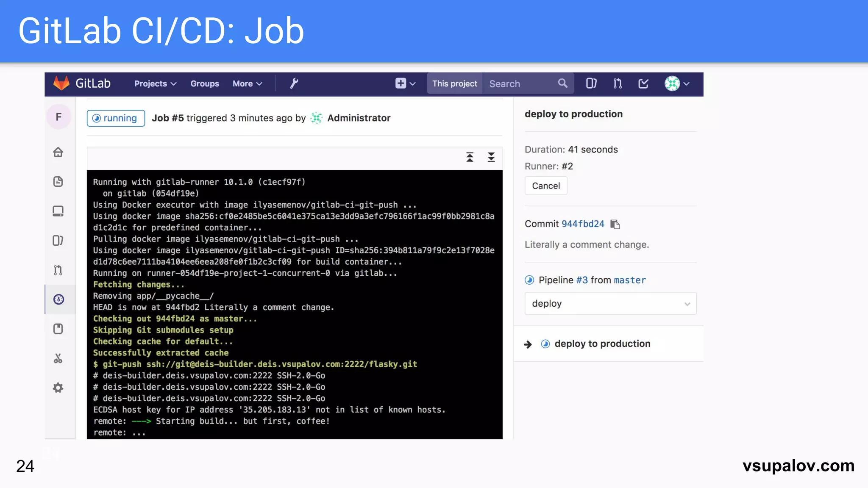
Task: Open project settings gear icon
Action: 58,388
